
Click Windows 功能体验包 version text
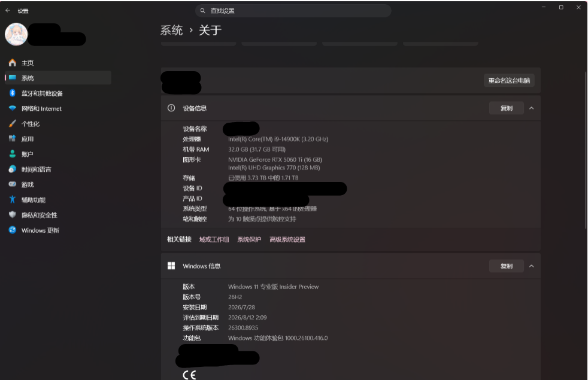(x=278, y=338)
